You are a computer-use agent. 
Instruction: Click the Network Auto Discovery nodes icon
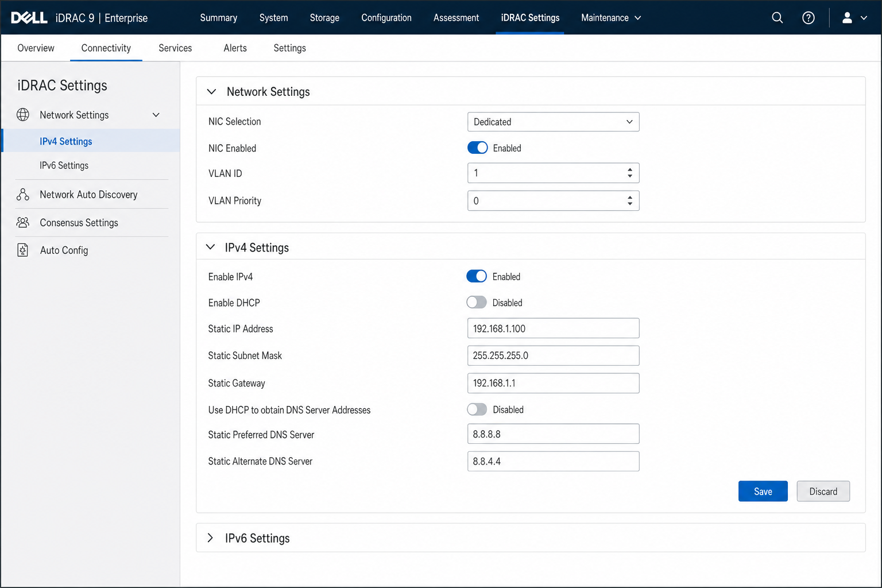click(23, 195)
